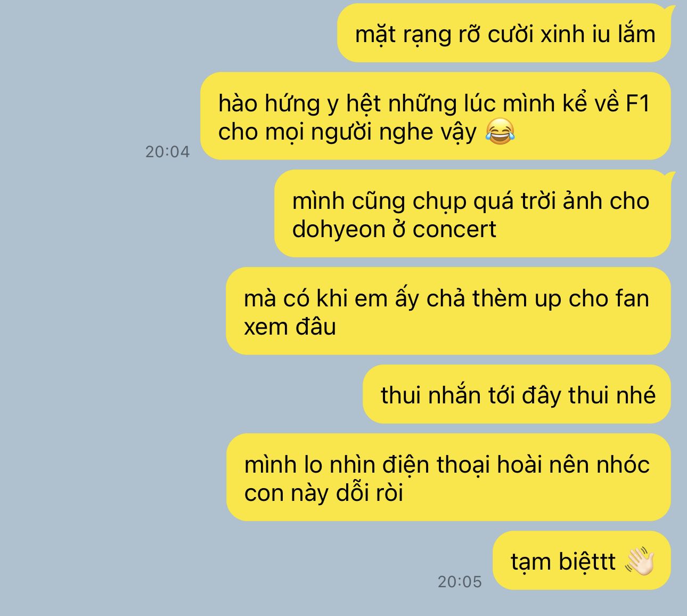This screenshot has height=616, width=687.
Task: Select the "mình lo nhìn điện thoại" message
Action: tap(448, 477)
